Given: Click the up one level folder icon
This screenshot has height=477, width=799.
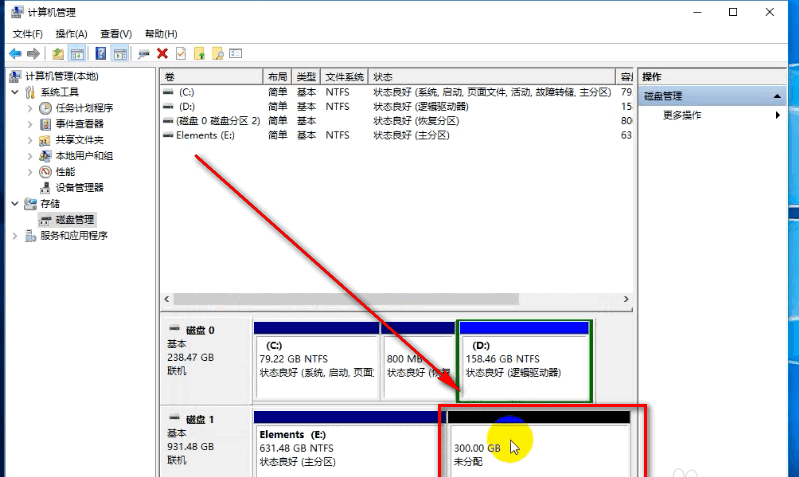Looking at the screenshot, I should (58, 53).
